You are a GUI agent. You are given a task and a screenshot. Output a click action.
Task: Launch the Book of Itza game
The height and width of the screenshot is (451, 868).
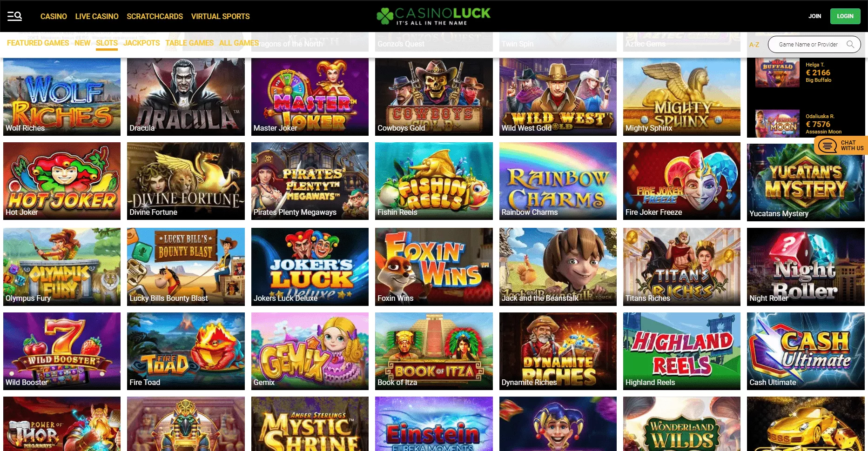(x=434, y=351)
